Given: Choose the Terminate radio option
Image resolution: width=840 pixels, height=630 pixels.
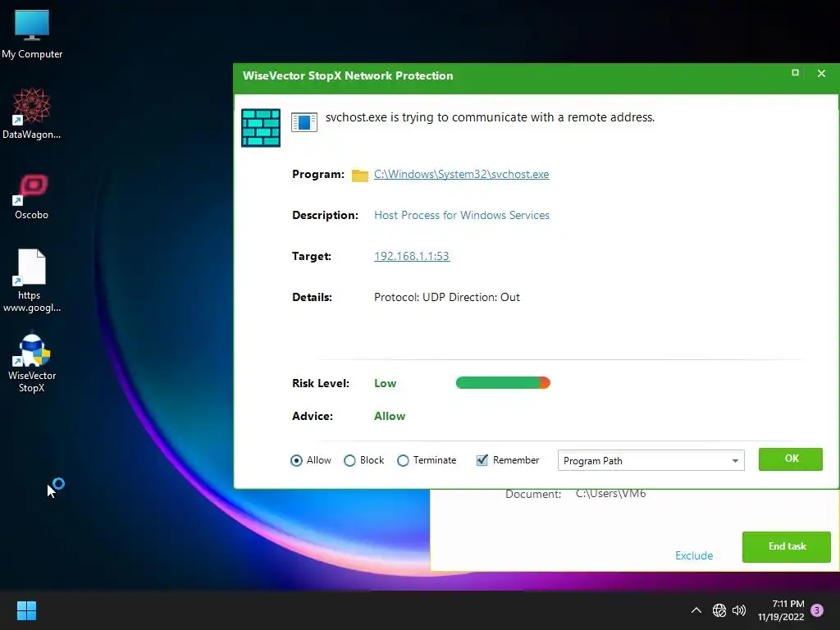Looking at the screenshot, I should pyautogui.click(x=427, y=460).
